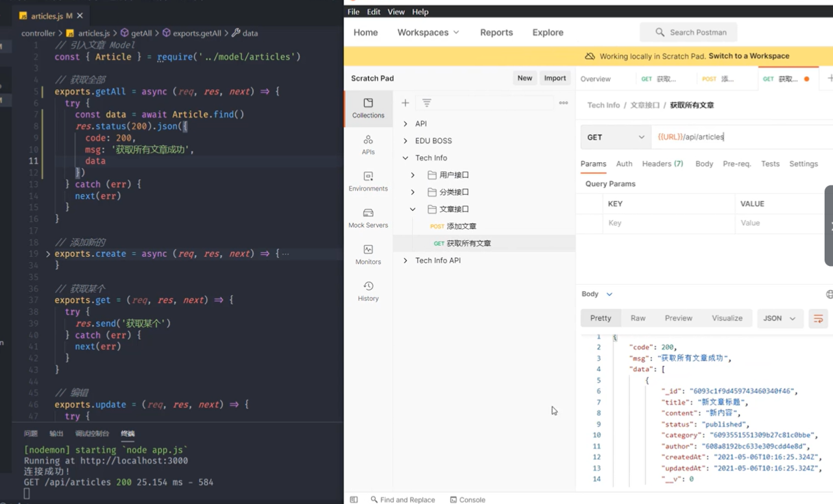Click the plus icon to create collection
Image resolution: width=833 pixels, height=504 pixels.
(x=405, y=103)
